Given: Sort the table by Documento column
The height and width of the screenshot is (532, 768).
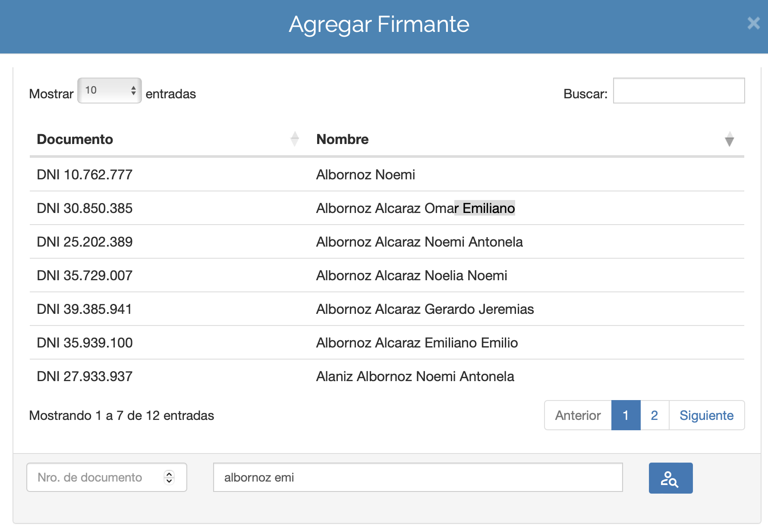Looking at the screenshot, I should click(x=76, y=139).
